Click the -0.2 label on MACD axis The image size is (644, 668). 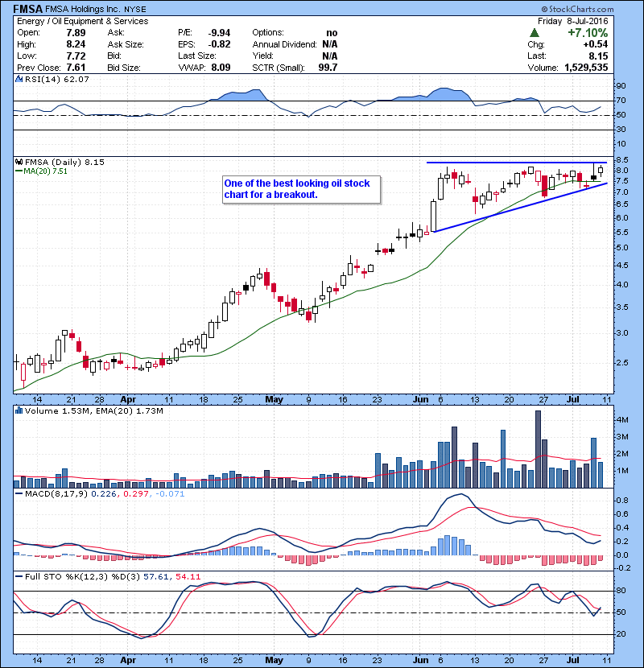click(623, 568)
